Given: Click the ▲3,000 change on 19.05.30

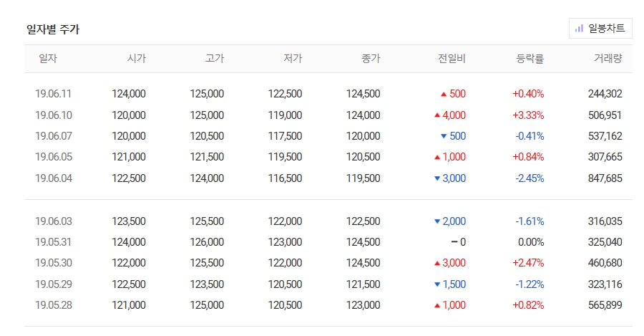Looking at the screenshot, I should click(450, 263).
